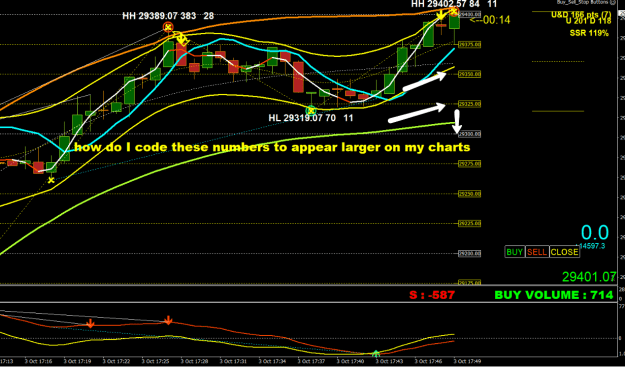Select the HH 29402.57 84 11 swing label
625x367 pixels.
tap(454, 4)
